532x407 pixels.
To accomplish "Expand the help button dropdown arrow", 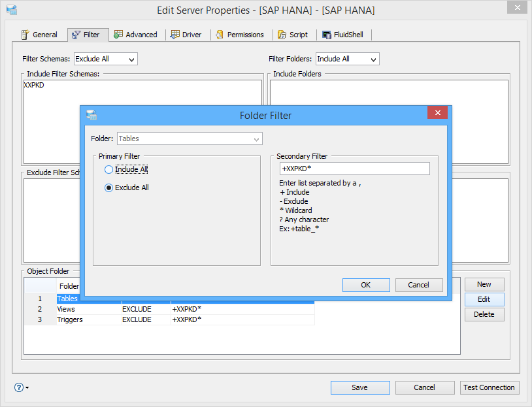I will [27, 387].
